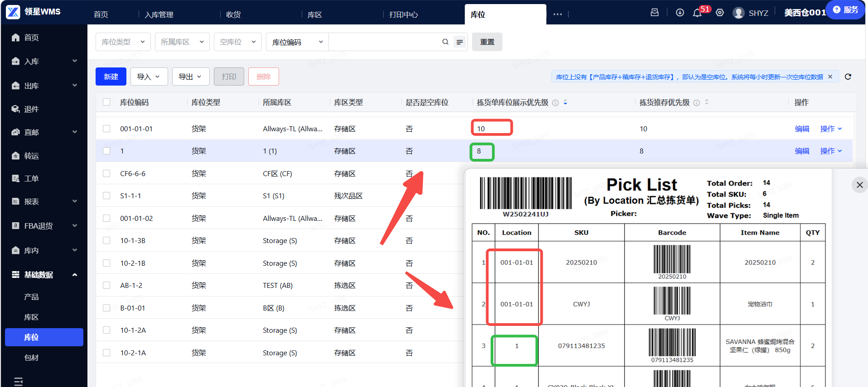This screenshot has width=868, height=387.
Task: Open the 库位类型 filter dropdown
Action: 123,42
